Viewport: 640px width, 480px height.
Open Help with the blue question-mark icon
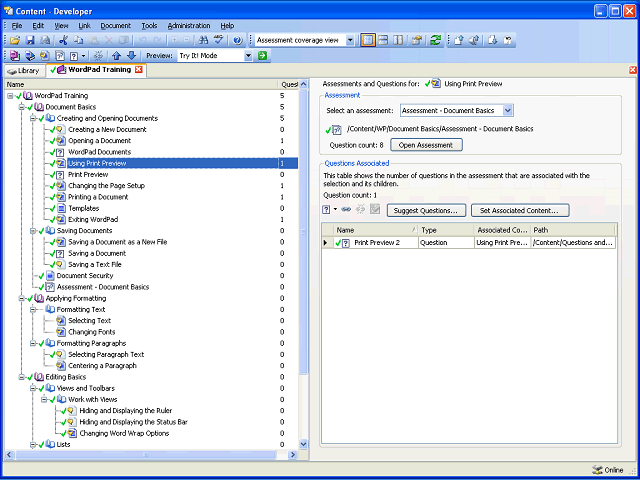[238, 40]
